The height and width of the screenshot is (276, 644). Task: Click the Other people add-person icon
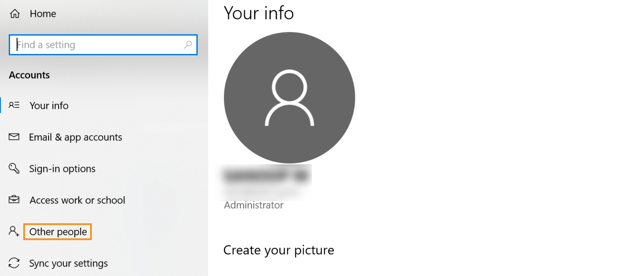(14, 231)
